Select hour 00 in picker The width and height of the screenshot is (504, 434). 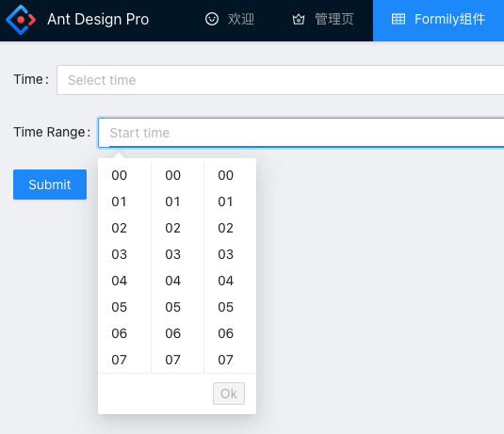[x=124, y=175]
